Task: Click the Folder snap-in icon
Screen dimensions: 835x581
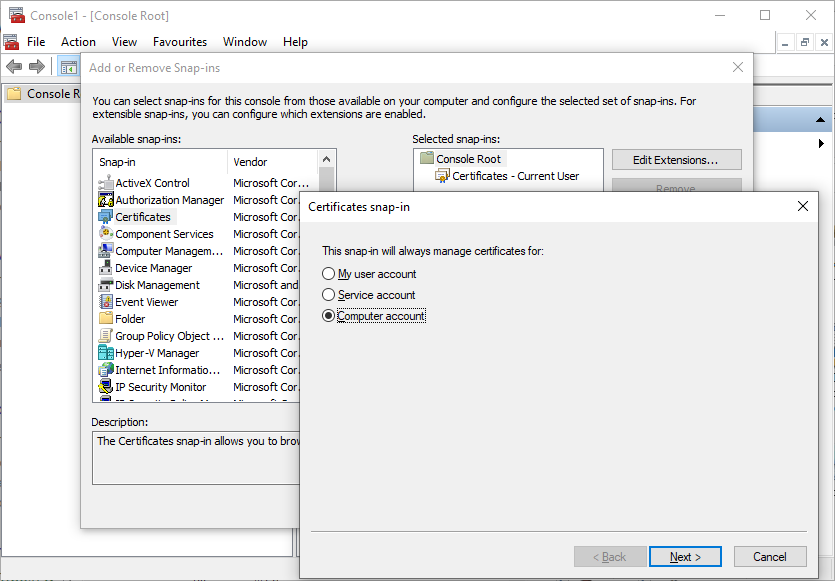Action: 106,318
